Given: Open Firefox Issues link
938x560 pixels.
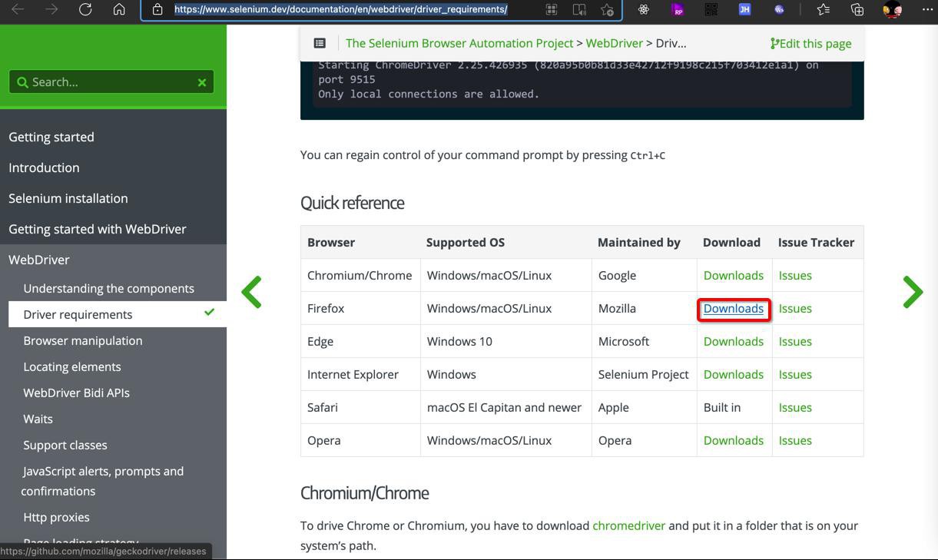Looking at the screenshot, I should (795, 308).
